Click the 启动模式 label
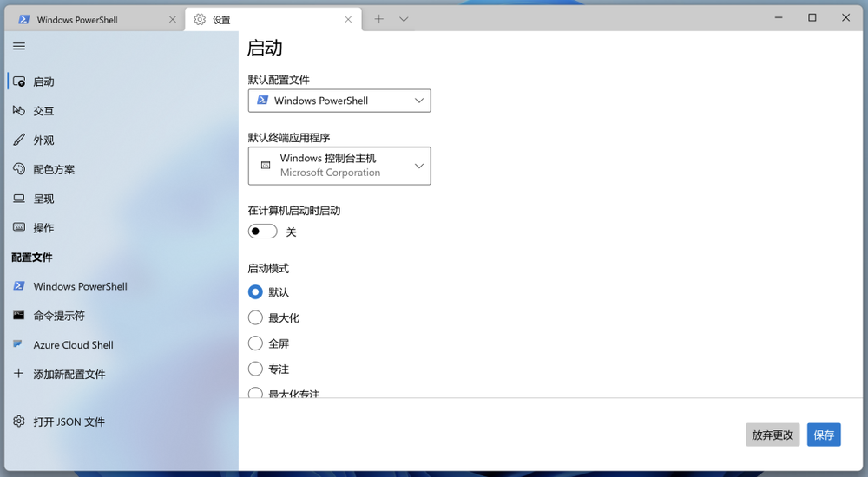This screenshot has height=477, width=868. click(268, 268)
